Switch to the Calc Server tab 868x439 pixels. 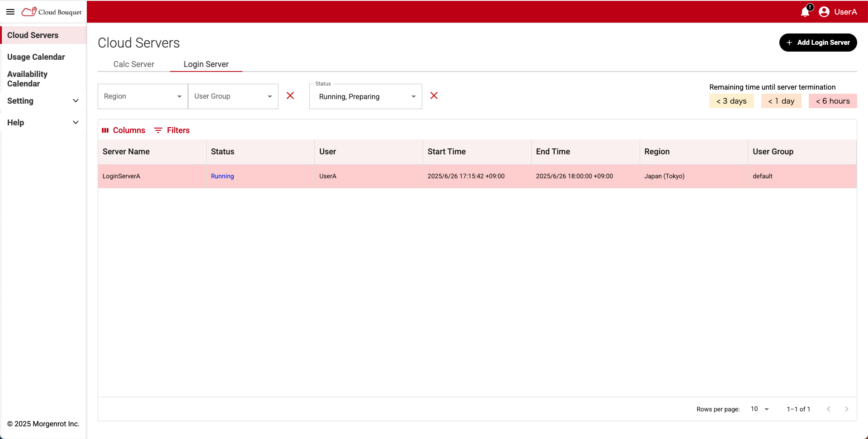(134, 64)
